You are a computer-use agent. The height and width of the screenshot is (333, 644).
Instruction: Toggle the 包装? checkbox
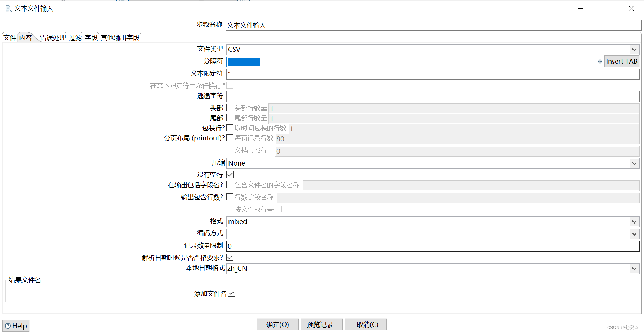pyautogui.click(x=230, y=128)
